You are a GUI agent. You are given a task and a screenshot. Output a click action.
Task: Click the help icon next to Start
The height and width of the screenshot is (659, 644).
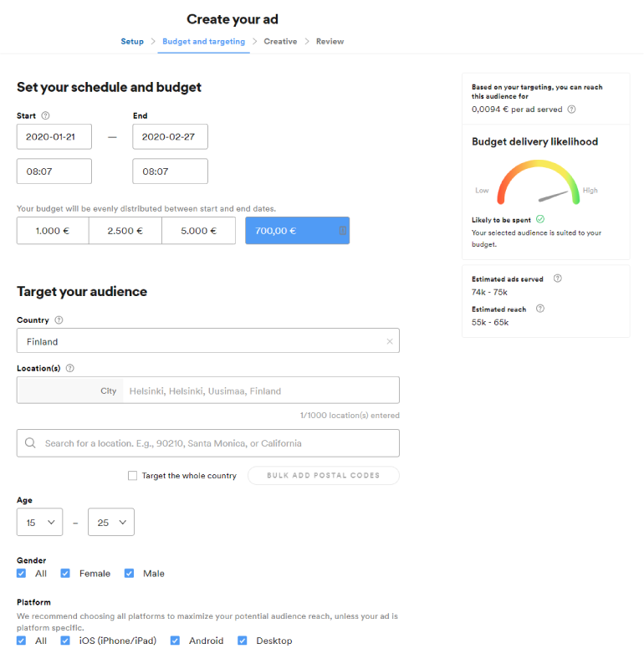point(46,116)
